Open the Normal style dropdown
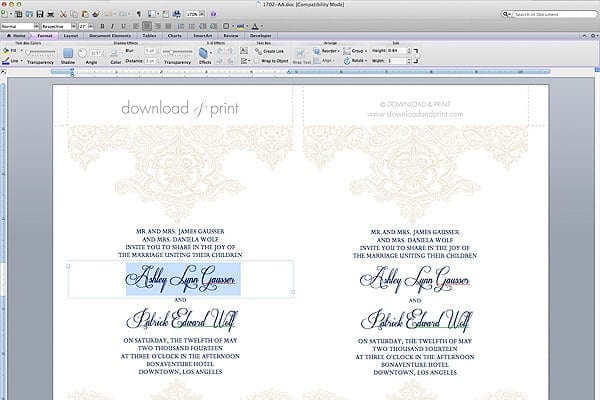 pyautogui.click(x=37, y=26)
